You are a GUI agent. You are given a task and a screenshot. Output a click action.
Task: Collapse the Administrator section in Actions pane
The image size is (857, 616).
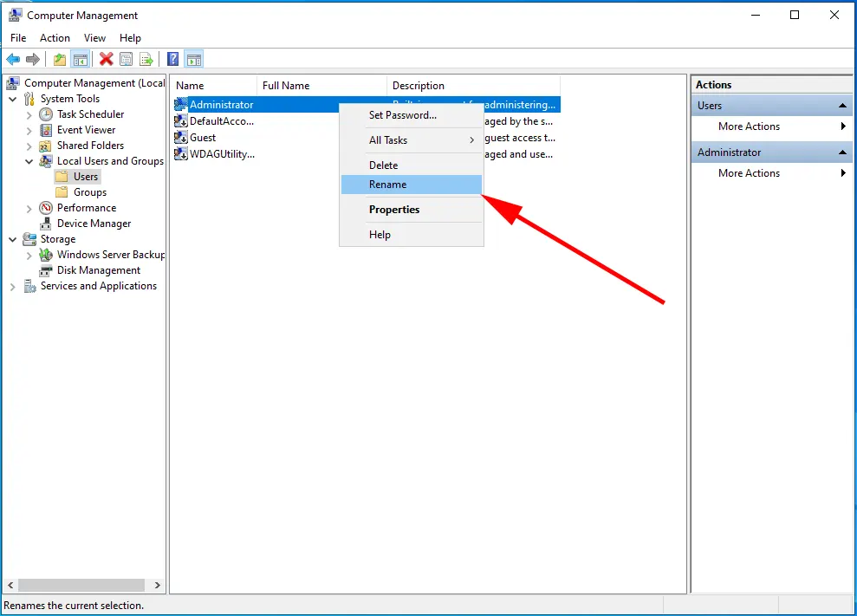(x=842, y=152)
